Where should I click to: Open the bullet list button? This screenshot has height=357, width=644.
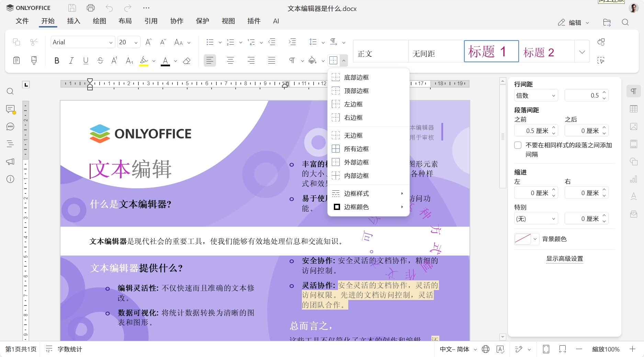210,42
